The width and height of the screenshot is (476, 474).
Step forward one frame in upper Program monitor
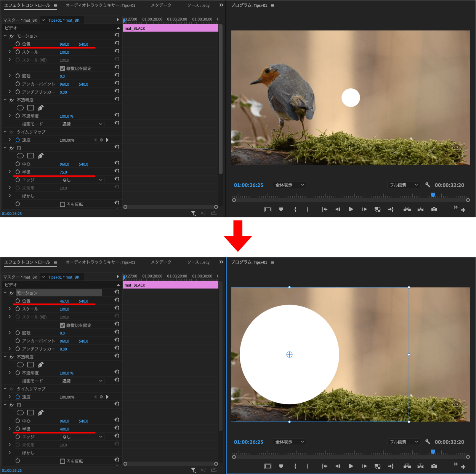(364, 209)
